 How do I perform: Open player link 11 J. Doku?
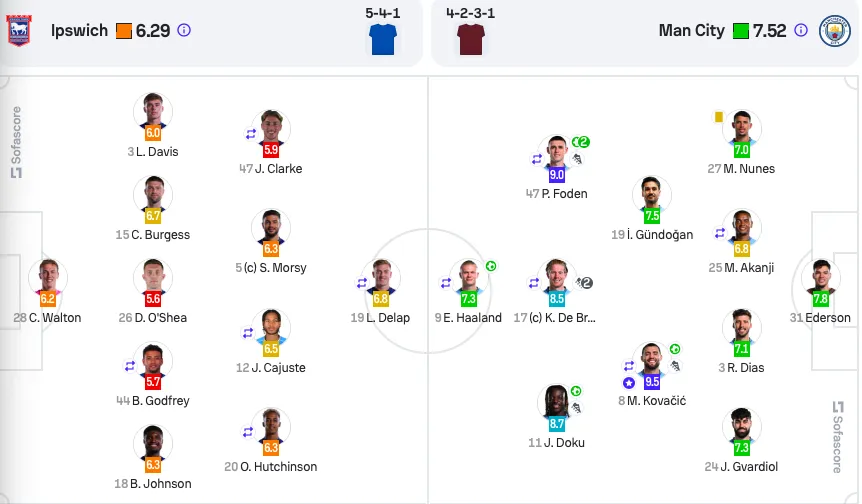click(556, 442)
